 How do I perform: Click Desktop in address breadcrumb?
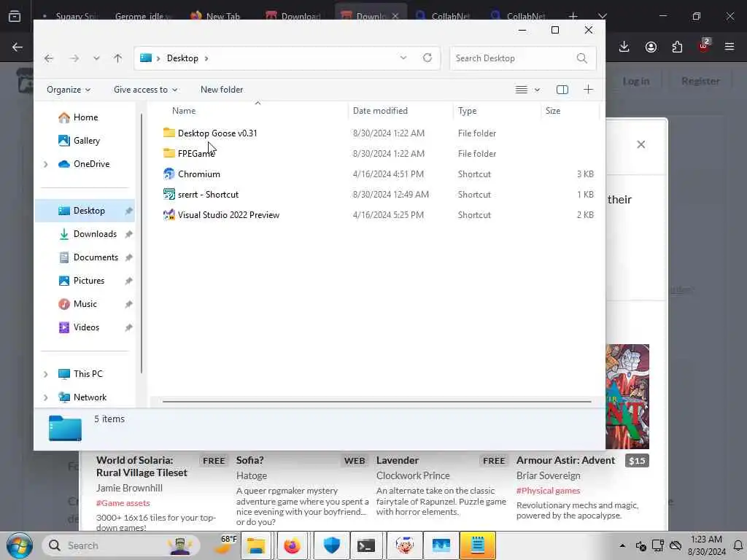182,58
